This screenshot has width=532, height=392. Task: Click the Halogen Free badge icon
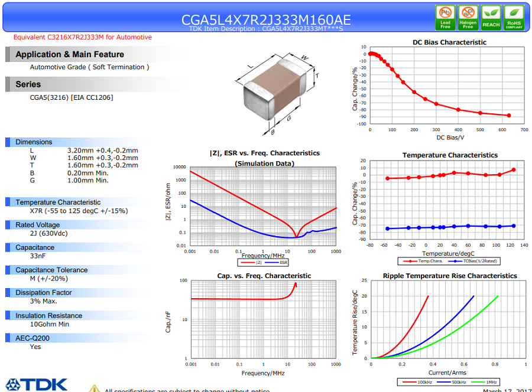point(468,18)
